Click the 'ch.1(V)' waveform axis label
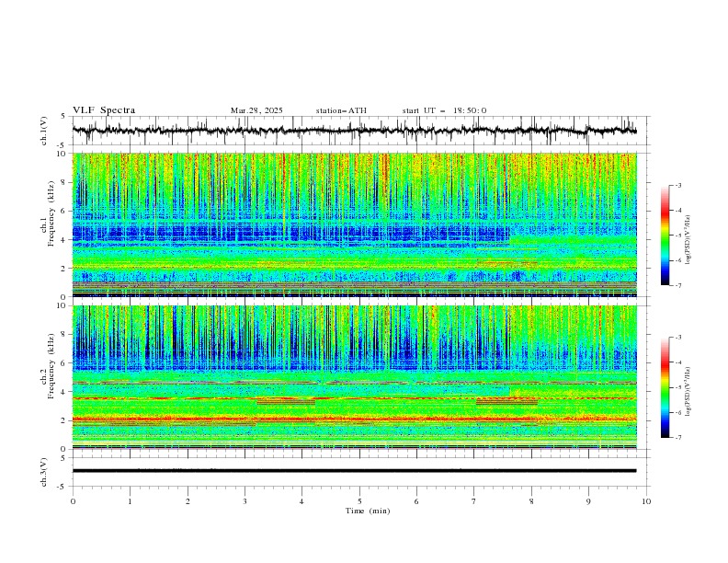This screenshot has width=728, height=563. pos(44,131)
